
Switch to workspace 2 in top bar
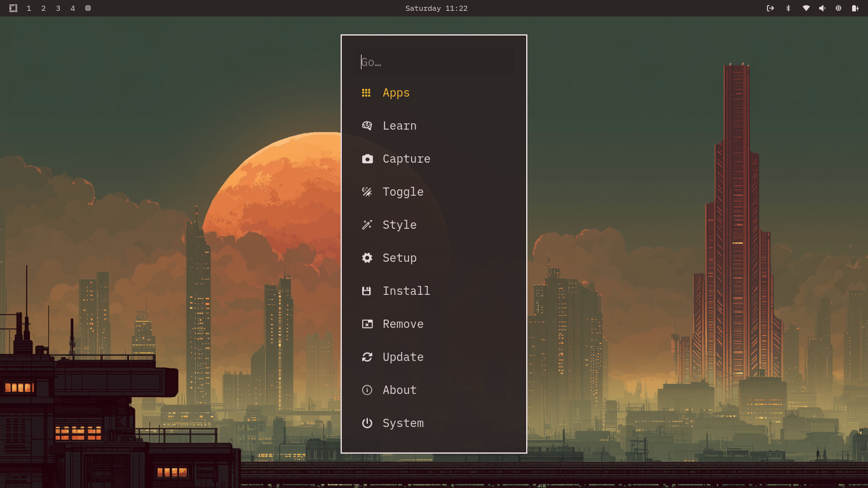pyautogui.click(x=43, y=8)
